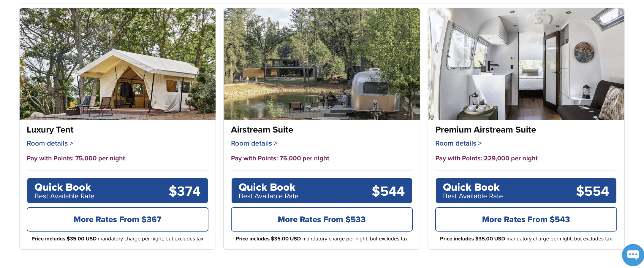Quick Book the Airstream Suite for $544
The height and width of the screenshot is (268, 644).
pos(322,191)
